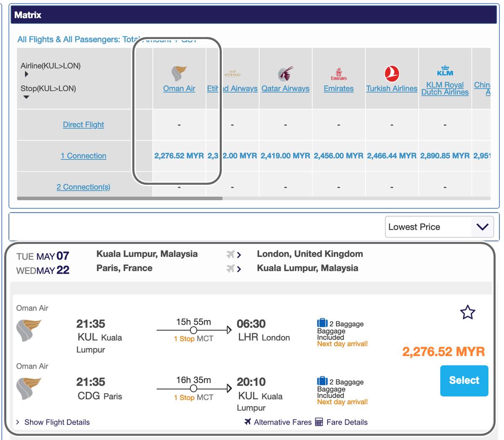Click the WED MAY 22 return date
The width and height of the screenshot is (504, 440).
click(43, 270)
